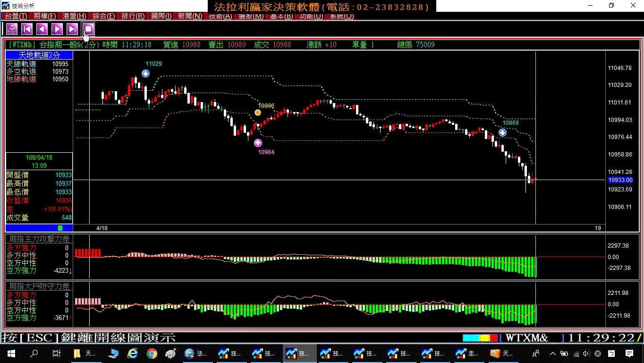This screenshot has height=363, width=644.
Task: Jump to the first bar
Action: 27,29
